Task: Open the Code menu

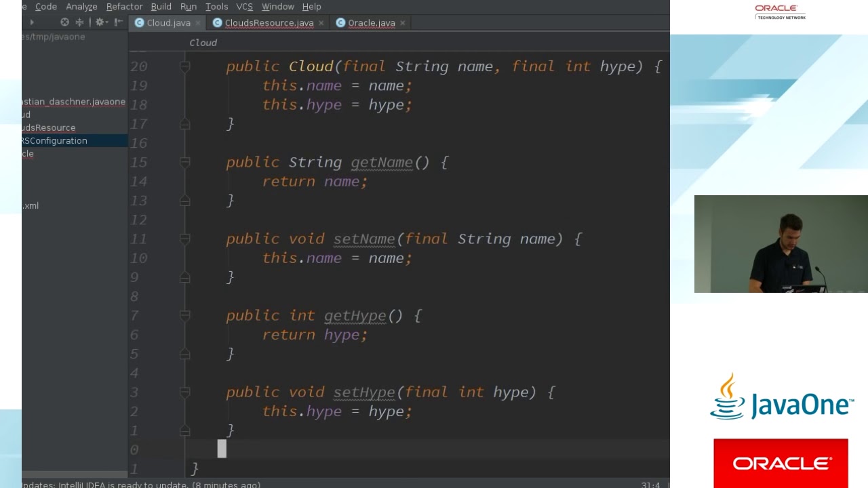Action: point(46,6)
